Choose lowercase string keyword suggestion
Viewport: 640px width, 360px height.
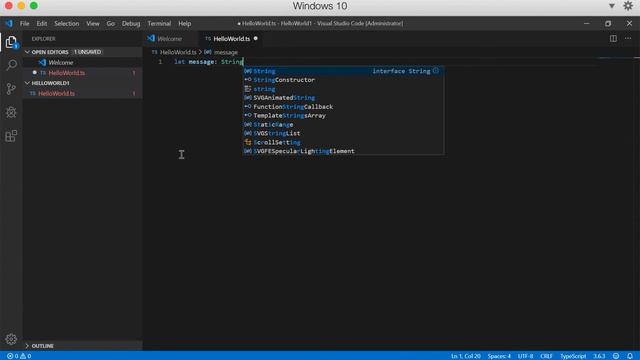click(343, 89)
